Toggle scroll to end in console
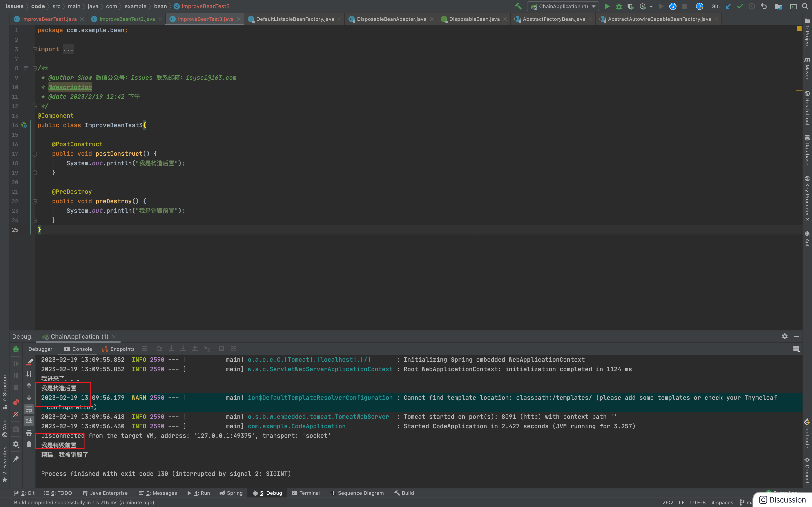The image size is (812, 507). click(29, 421)
